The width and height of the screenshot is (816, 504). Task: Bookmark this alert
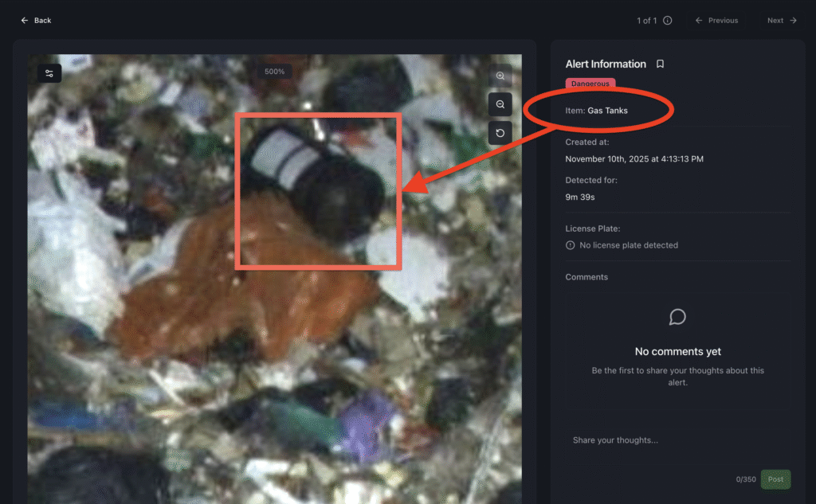(660, 64)
